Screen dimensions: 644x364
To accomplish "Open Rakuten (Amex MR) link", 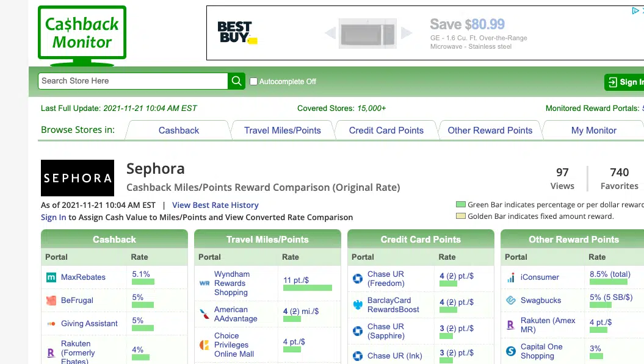I will coord(548,325).
